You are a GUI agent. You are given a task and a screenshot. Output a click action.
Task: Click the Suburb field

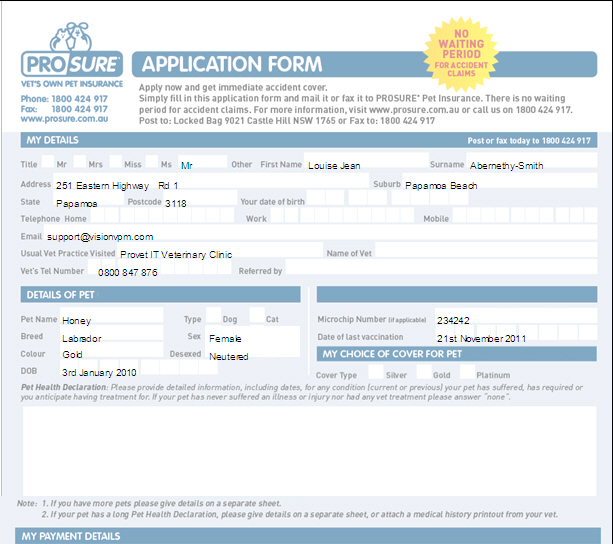pos(500,181)
